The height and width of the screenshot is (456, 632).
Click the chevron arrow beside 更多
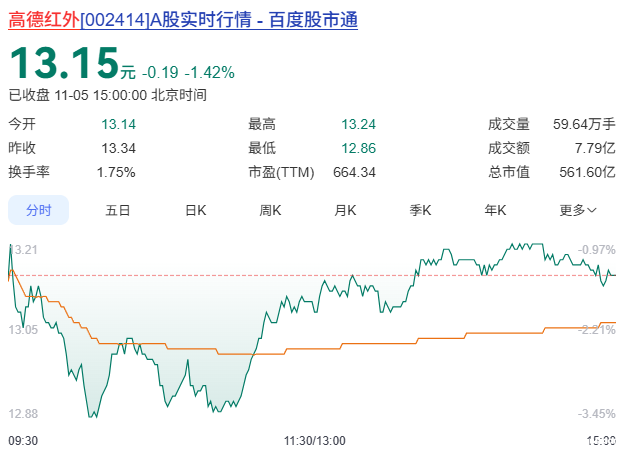tap(591, 210)
